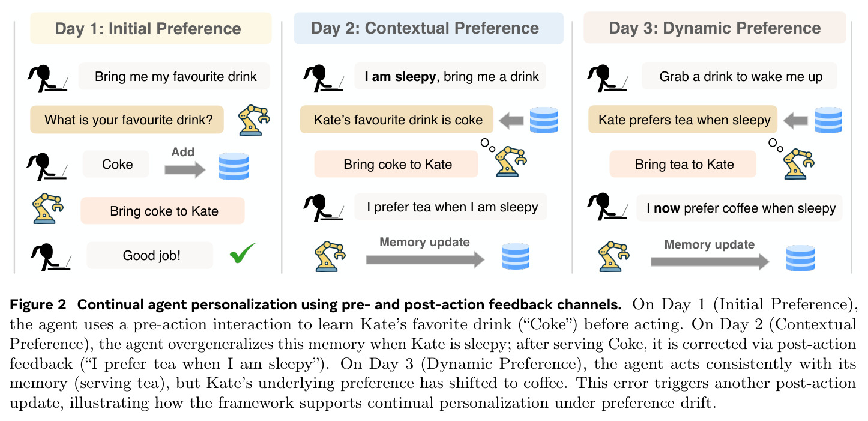868x421 pixels.
Task: Click the I am sleepy, bring me a drink message
Action: pos(450,77)
